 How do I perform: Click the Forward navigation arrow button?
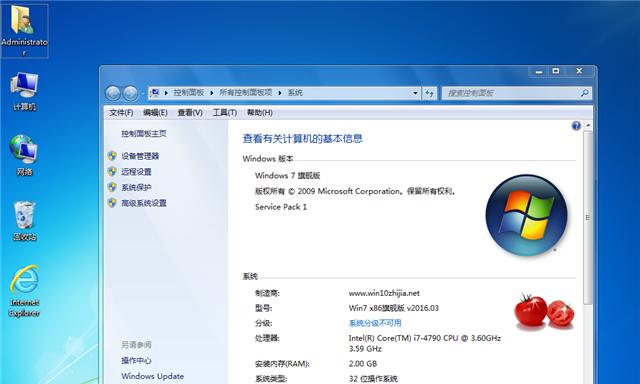coord(130,93)
